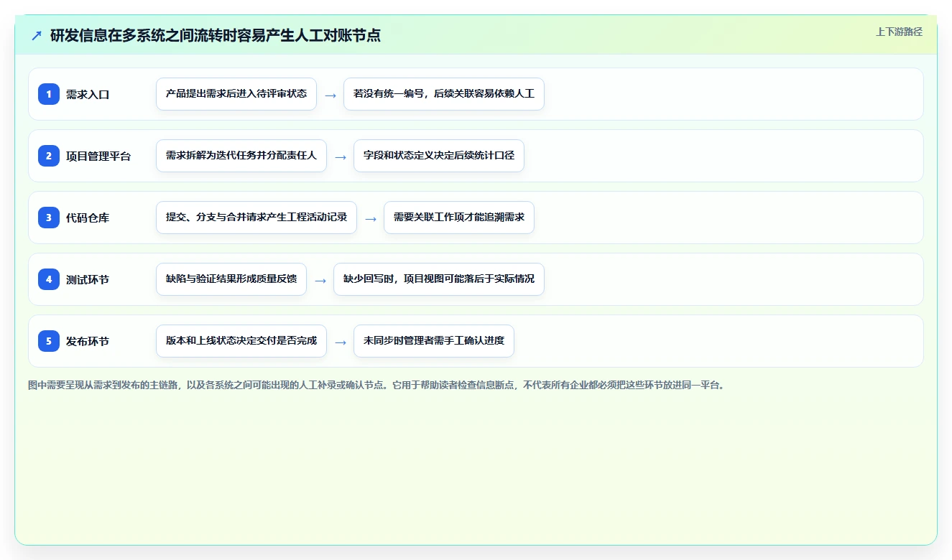Open the 产品提出需求后进入待评审状态 box
The width and height of the screenshot is (952, 560).
pyautogui.click(x=236, y=94)
